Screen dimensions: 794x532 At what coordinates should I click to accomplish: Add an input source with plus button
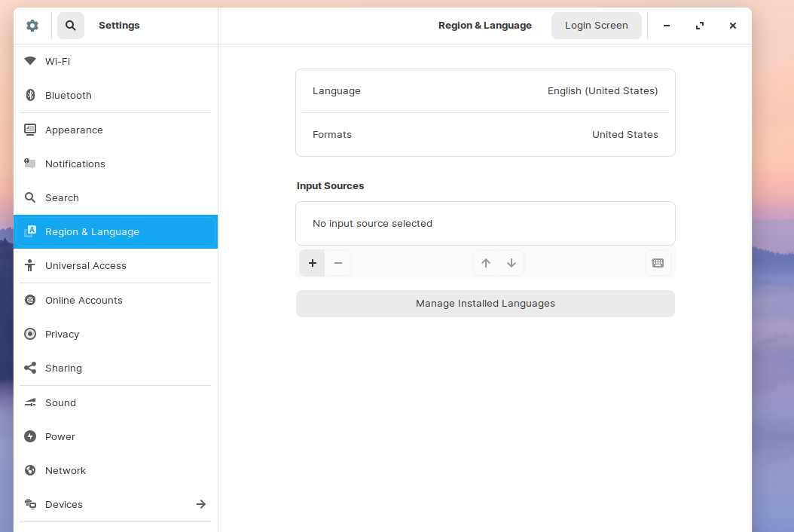[x=313, y=263]
